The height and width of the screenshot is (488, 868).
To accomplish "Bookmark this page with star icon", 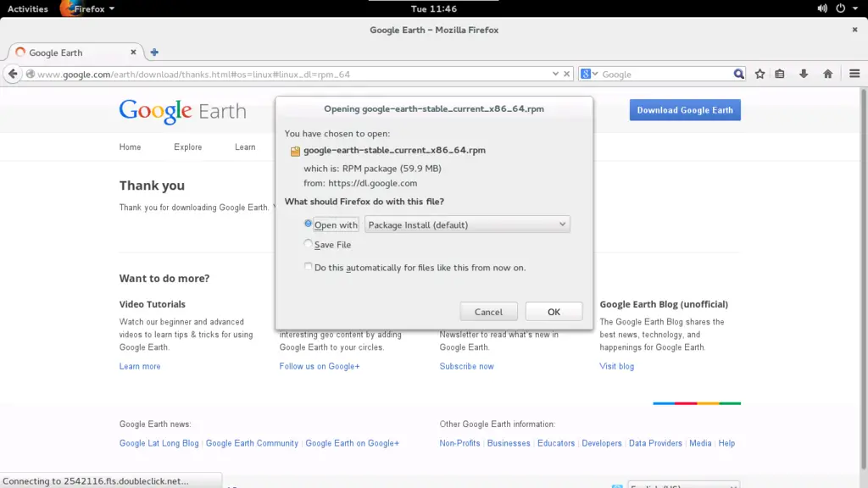I will (760, 74).
